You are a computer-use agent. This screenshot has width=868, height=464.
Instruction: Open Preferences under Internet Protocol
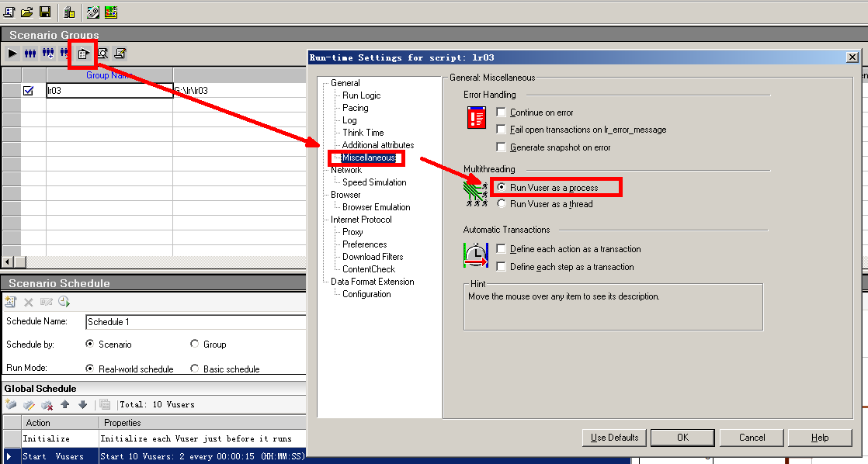click(365, 244)
